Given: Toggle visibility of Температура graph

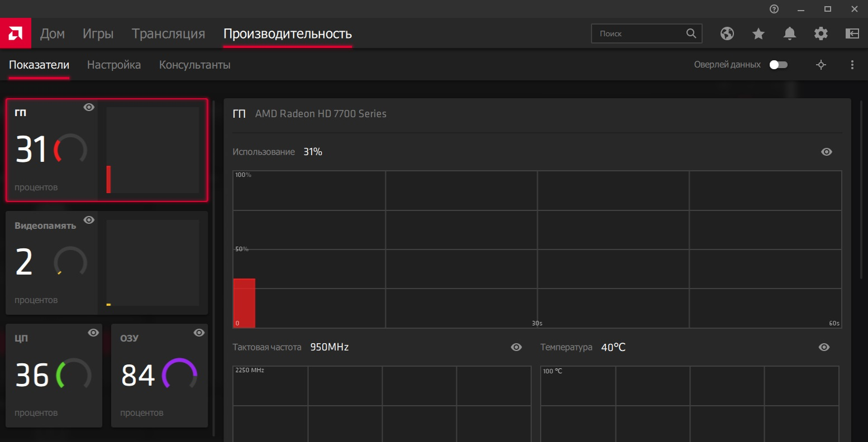Looking at the screenshot, I should [824, 347].
